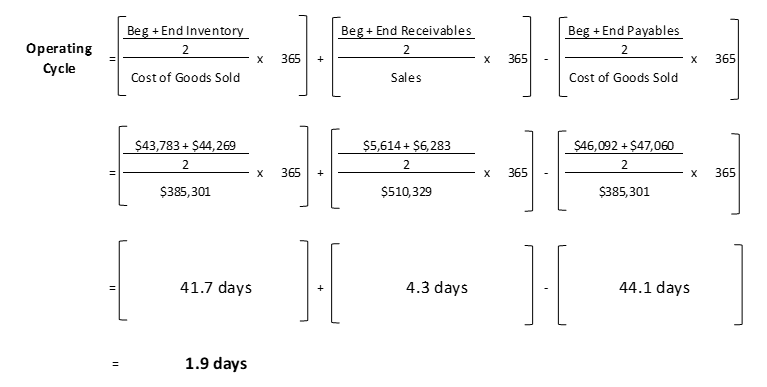
Task: Click the bold Operating Cycle label
Action: tap(59, 58)
